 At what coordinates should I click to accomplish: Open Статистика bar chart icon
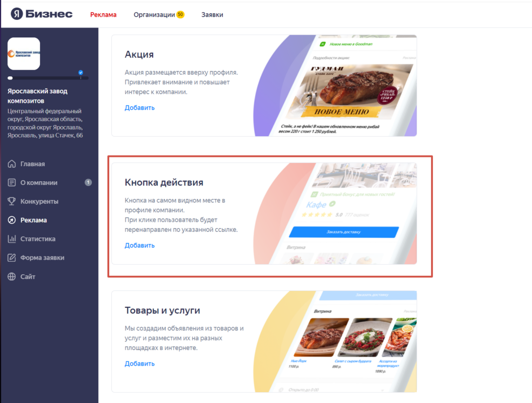coord(11,239)
